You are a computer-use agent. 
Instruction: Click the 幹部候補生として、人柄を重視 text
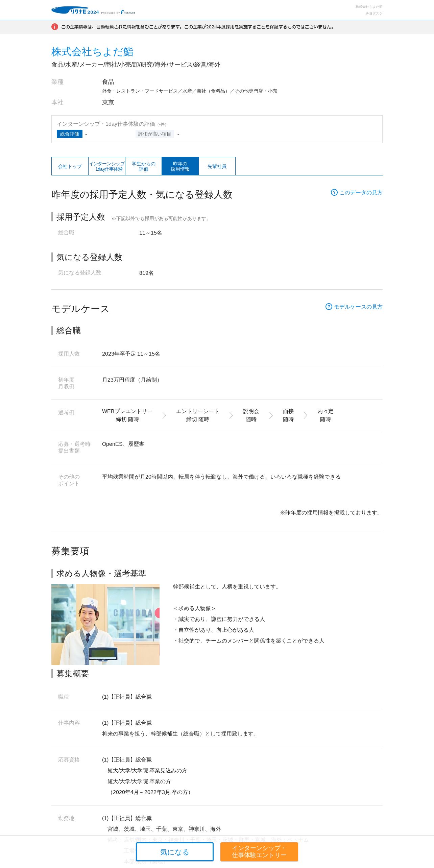tap(227, 586)
